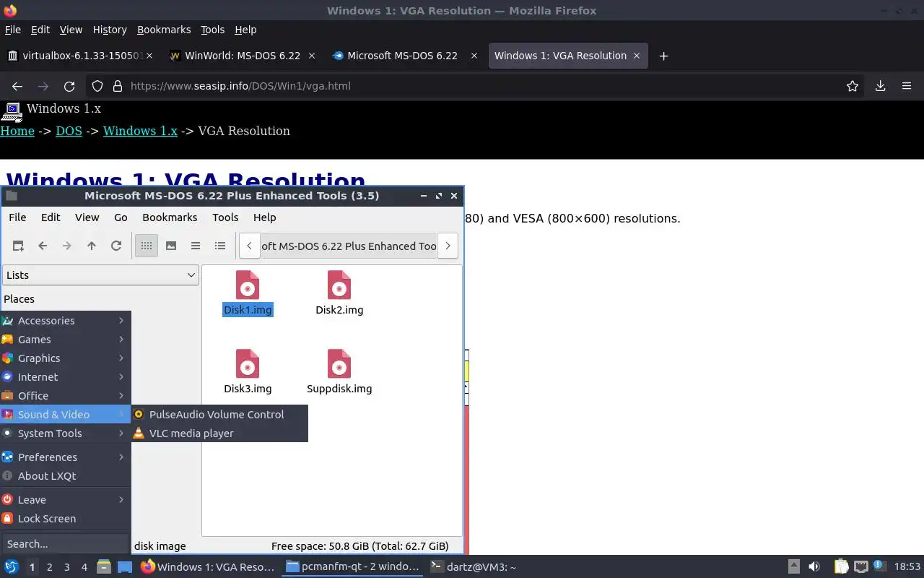Click the Firefox URL address bar
Viewport: 924px width, 578px height.
[476, 86]
